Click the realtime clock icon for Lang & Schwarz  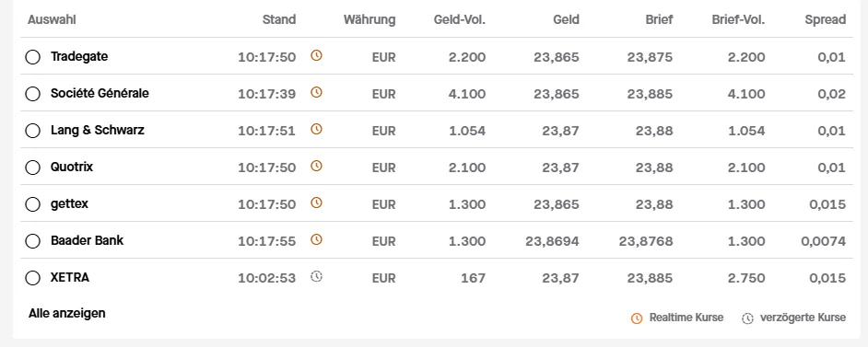pos(316,129)
